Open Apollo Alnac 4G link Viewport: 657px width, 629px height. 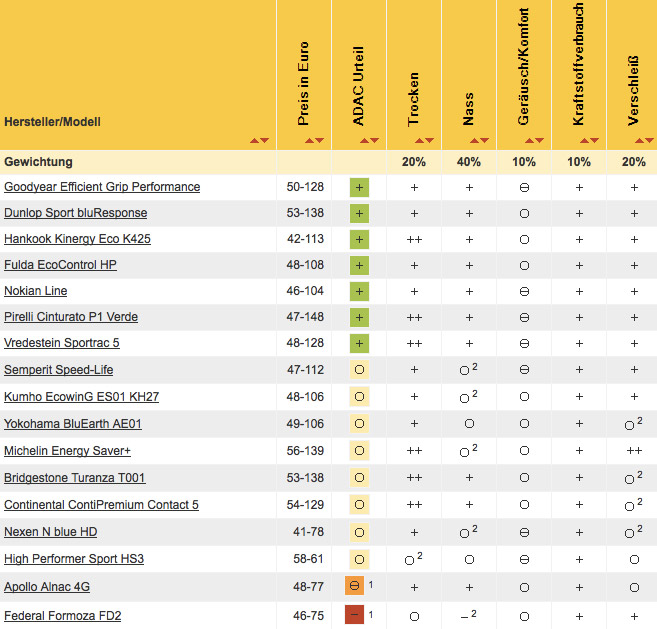(x=47, y=587)
